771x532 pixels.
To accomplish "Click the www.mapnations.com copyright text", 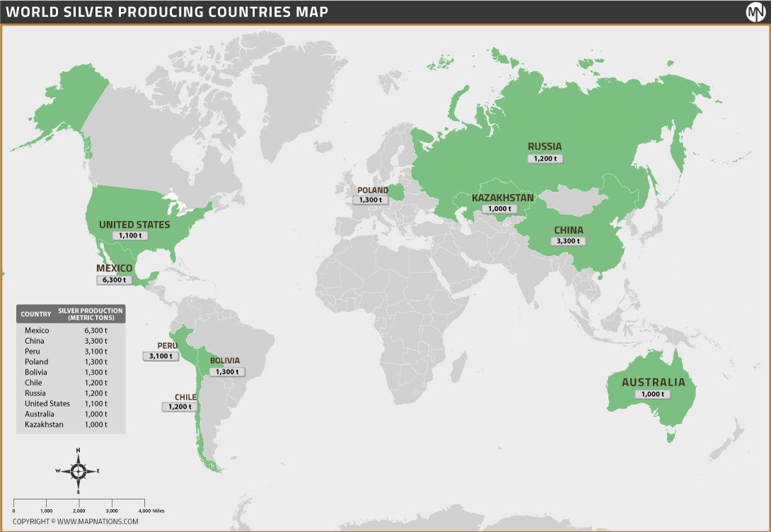I will [76, 521].
